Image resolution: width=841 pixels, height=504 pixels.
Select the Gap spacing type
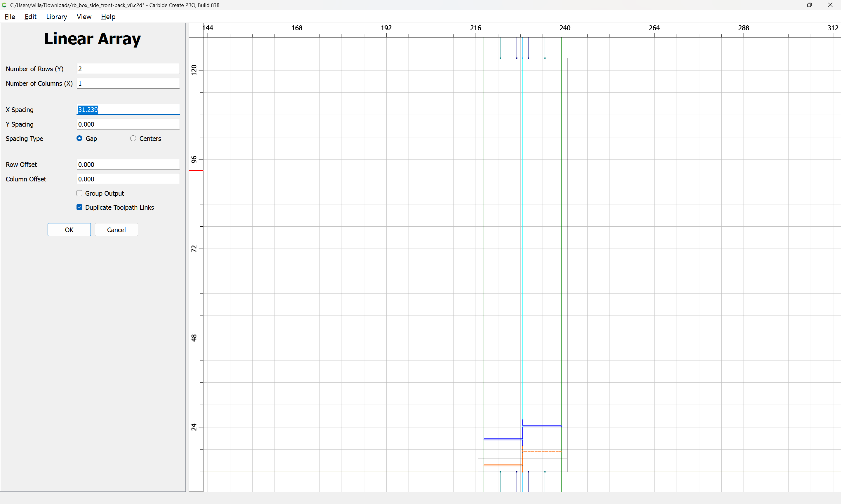(x=79, y=138)
